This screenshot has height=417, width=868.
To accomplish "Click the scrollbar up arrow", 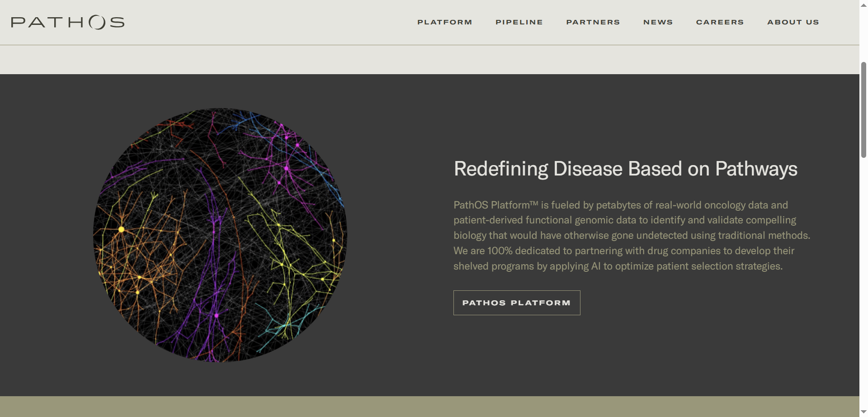I will click(x=863, y=5).
